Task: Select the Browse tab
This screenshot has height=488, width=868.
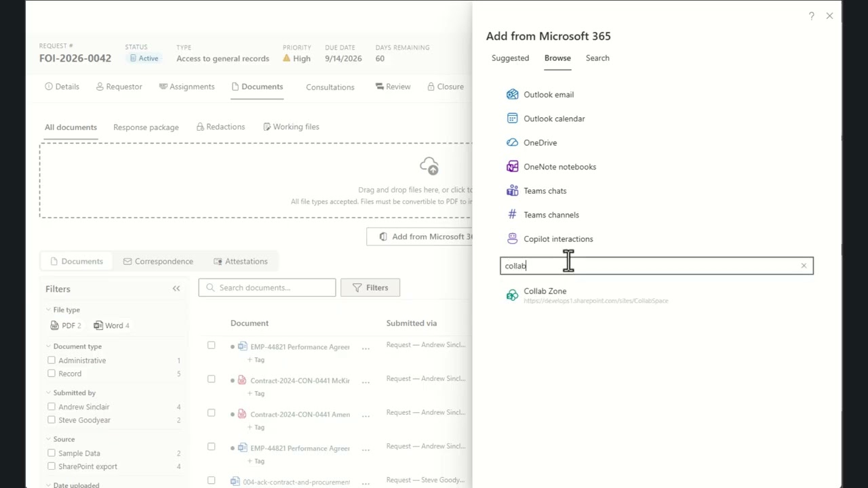Action: click(x=557, y=58)
